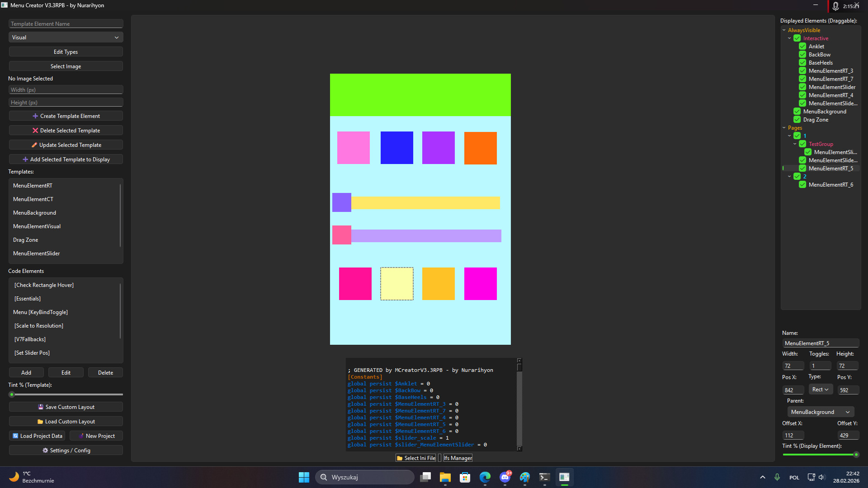Show hidden system tray icons
Screen dimensions: 868x488
(763, 477)
